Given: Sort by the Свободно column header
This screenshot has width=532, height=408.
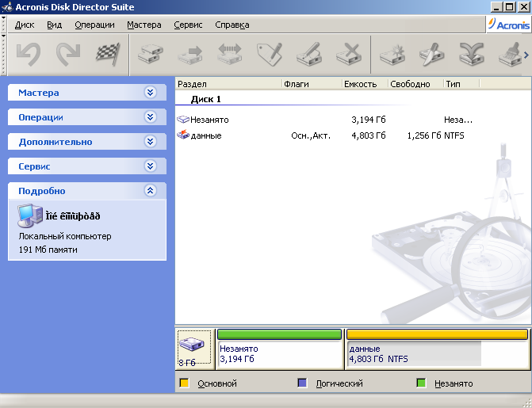Looking at the screenshot, I should (x=415, y=84).
